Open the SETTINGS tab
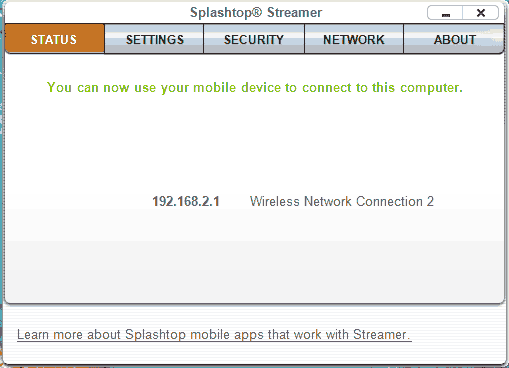Viewport: 509px width, 368px height. coord(154,39)
